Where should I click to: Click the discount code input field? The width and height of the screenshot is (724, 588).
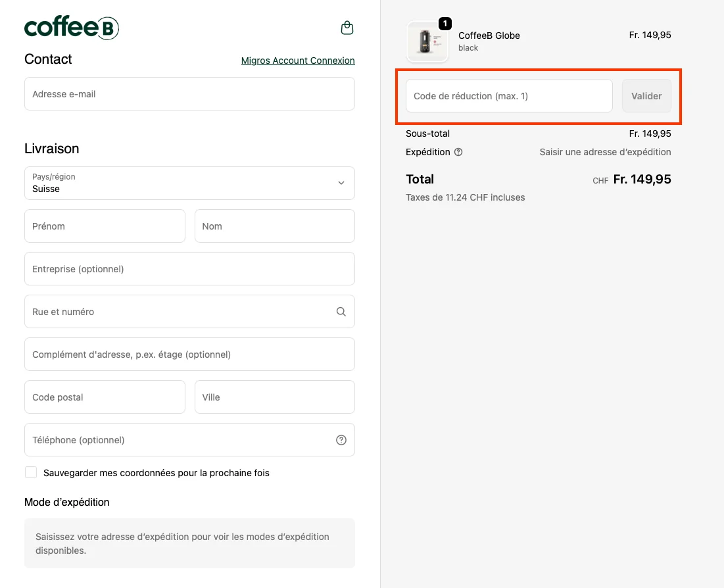point(508,95)
